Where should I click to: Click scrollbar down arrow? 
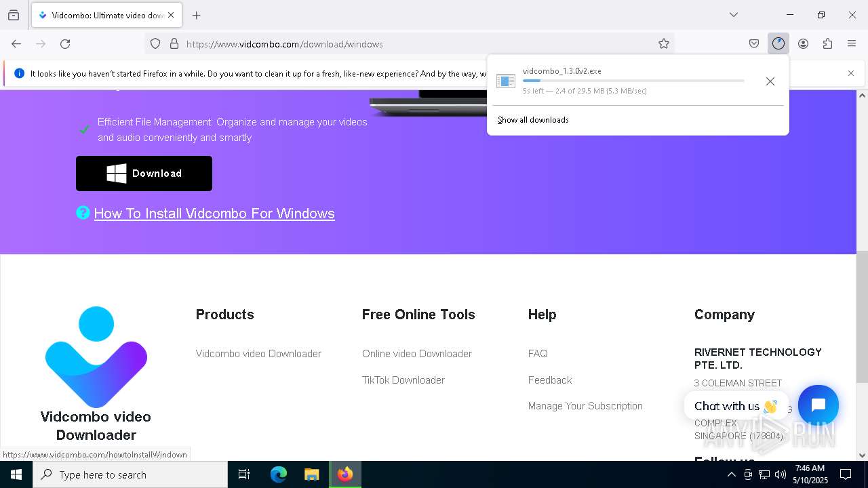(862, 455)
